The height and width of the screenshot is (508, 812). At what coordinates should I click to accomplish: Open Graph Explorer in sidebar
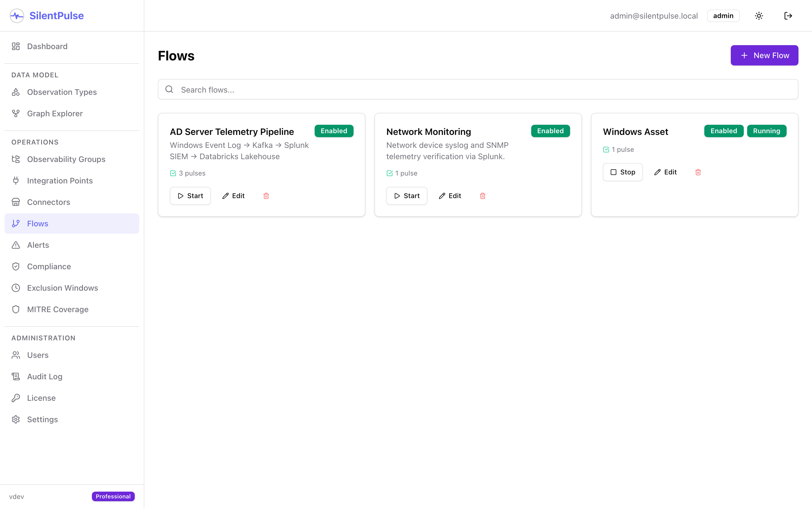pos(72,113)
